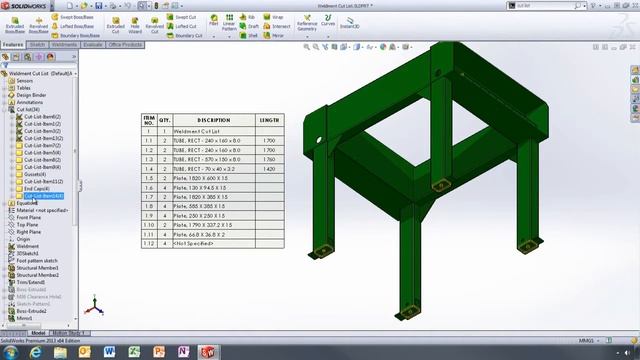This screenshot has width=640, height=360.
Task: Select the Shell tool
Action: coord(249,36)
